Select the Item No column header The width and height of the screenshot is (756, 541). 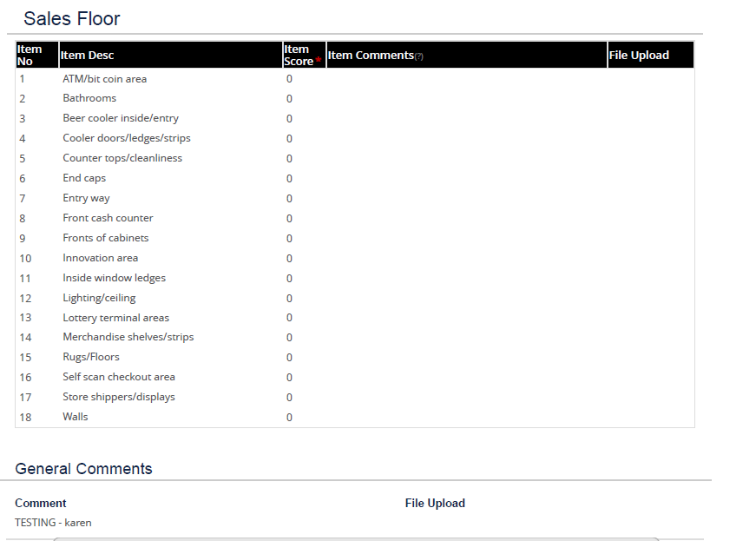click(37, 55)
